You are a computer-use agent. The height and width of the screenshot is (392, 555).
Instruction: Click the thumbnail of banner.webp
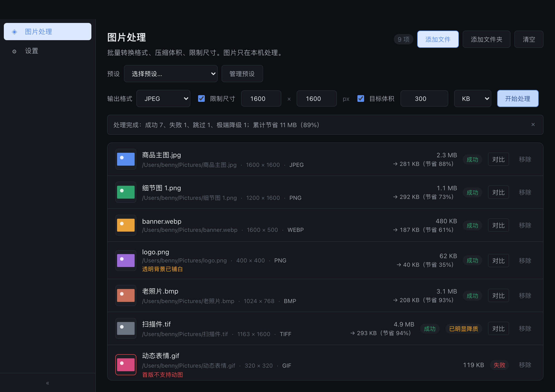tap(126, 225)
